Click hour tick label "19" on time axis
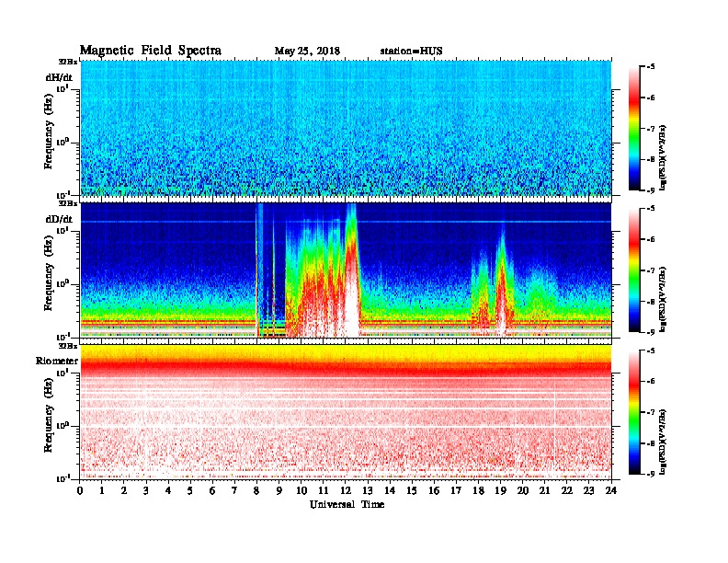The image size is (728, 563). click(500, 491)
